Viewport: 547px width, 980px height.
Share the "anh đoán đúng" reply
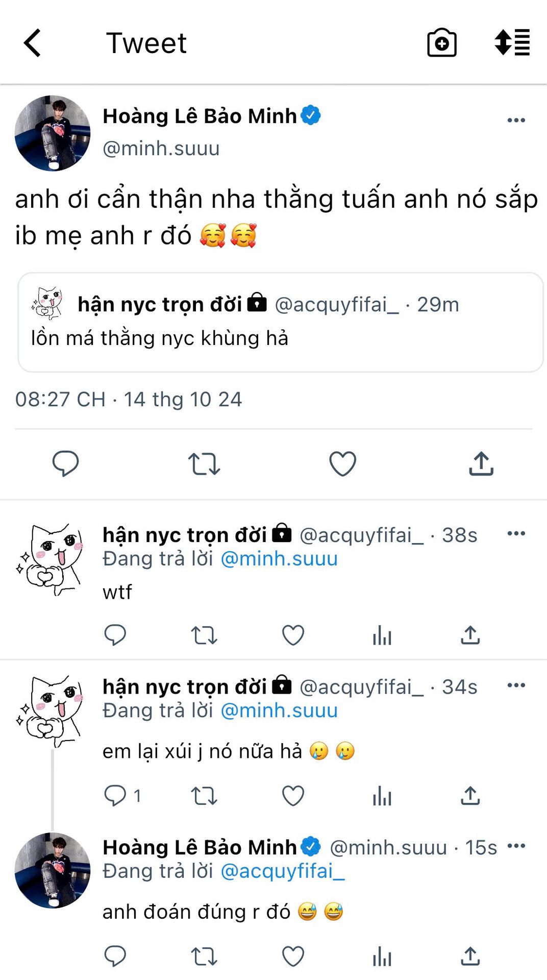[470, 956]
